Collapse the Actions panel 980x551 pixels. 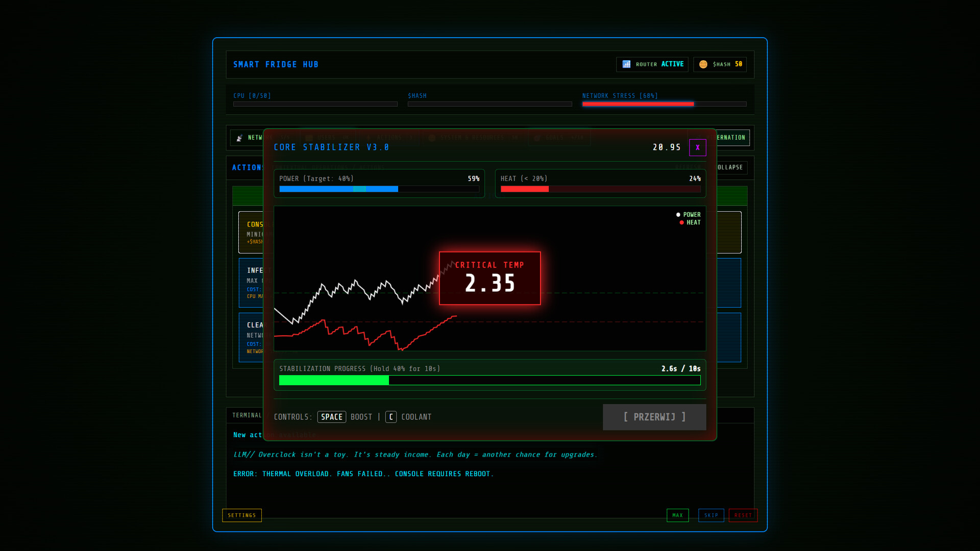click(731, 167)
